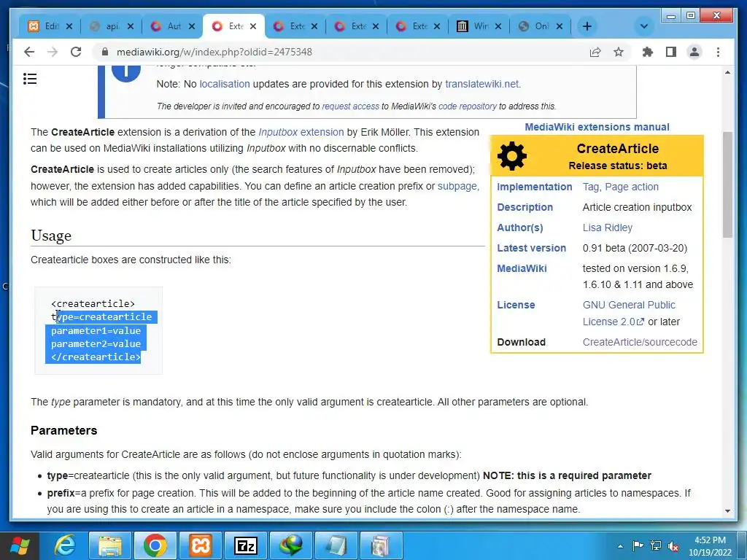This screenshot has height=560, width=747.
Task: Click the 'Description' infobox label
Action: [x=525, y=207]
